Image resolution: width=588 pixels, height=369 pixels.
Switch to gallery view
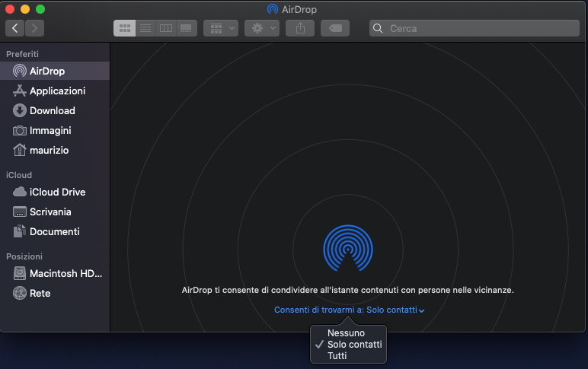pyautogui.click(x=187, y=28)
